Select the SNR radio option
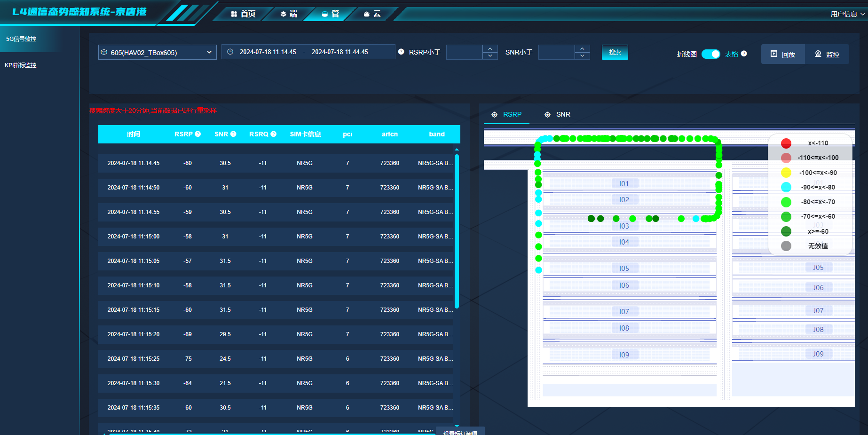Viewport: 868px width, 435px height. (x=558, y=114)
